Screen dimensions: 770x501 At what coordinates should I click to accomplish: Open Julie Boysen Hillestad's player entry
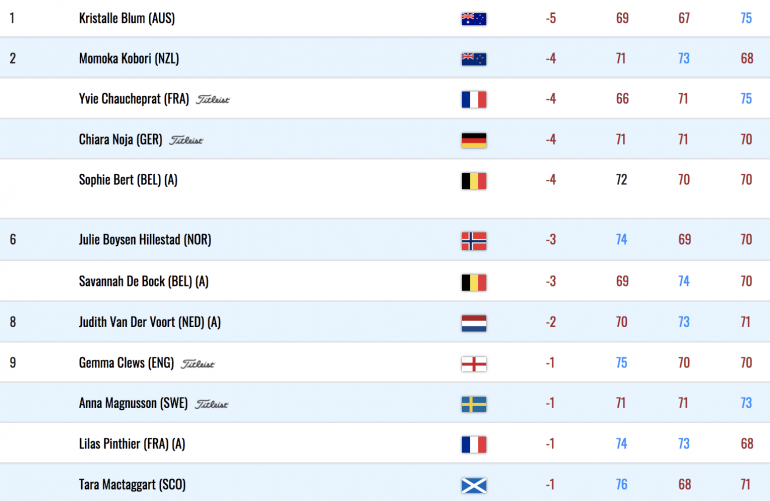[x=145, y=240]
